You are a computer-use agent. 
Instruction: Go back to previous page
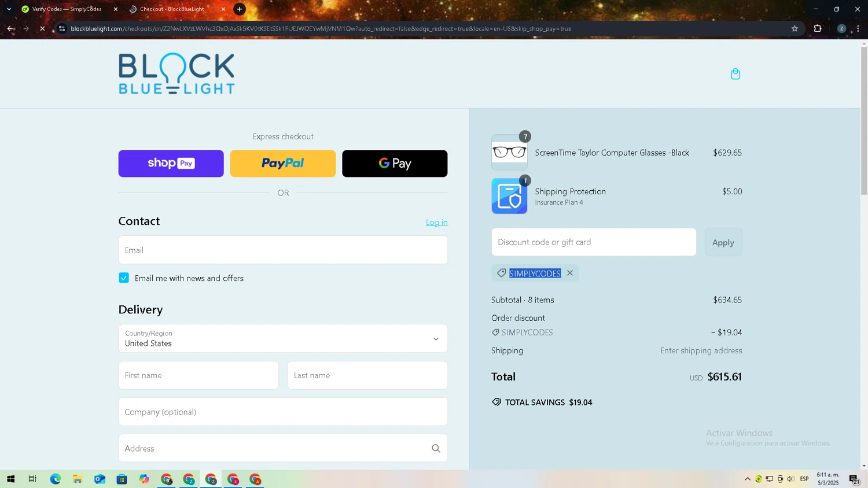[x=10, y=28]
